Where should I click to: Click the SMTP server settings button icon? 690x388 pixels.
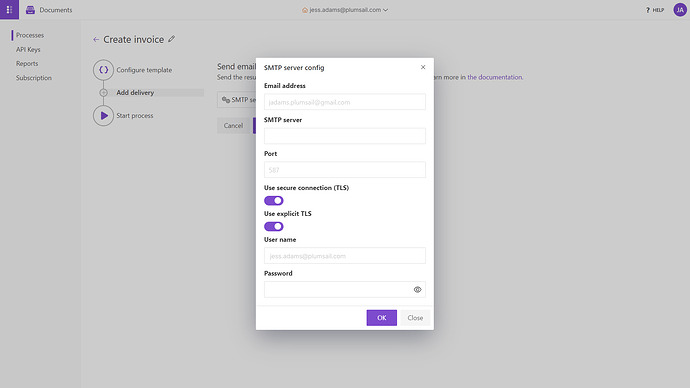tap(226, 100)
